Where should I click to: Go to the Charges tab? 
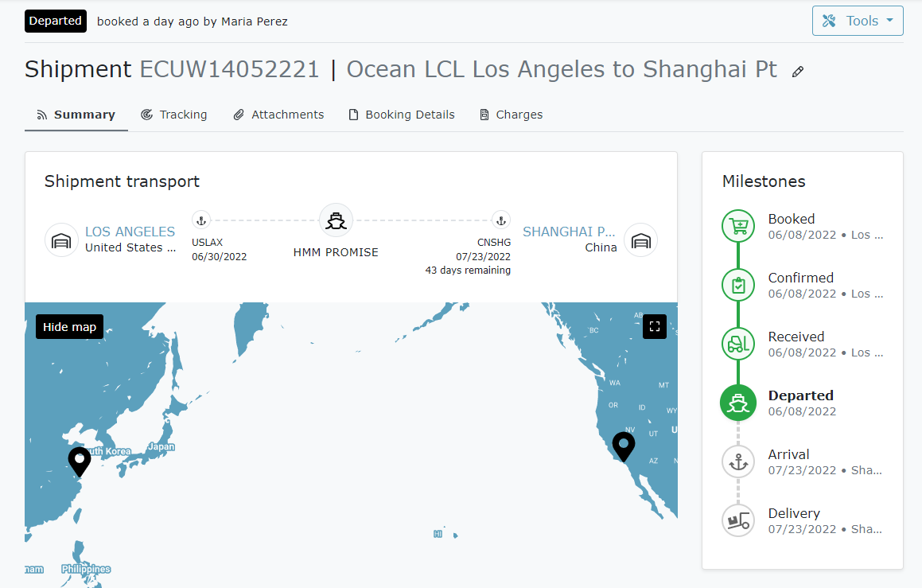point(511,115)
